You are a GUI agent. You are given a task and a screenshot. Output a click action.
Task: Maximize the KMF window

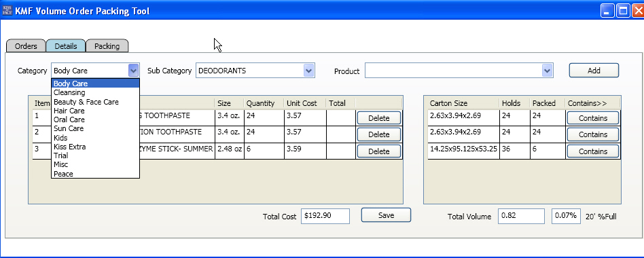[x=624, y=11]
